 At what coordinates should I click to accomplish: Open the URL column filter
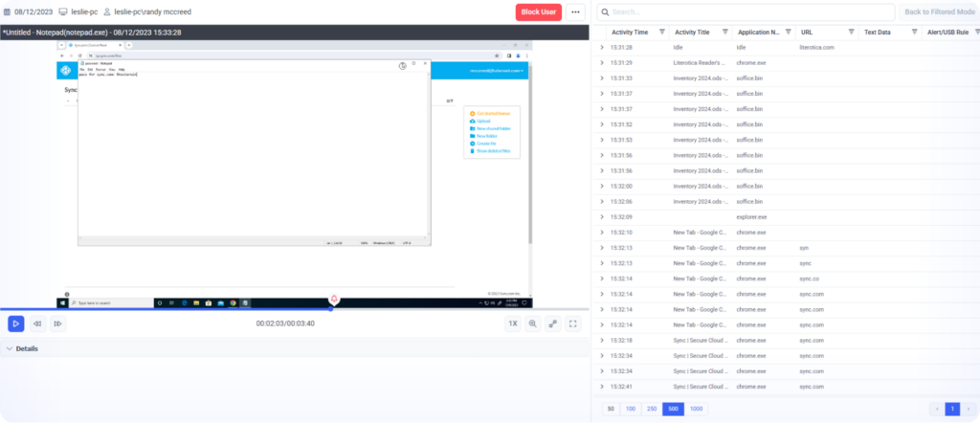[x=850, y=32]
